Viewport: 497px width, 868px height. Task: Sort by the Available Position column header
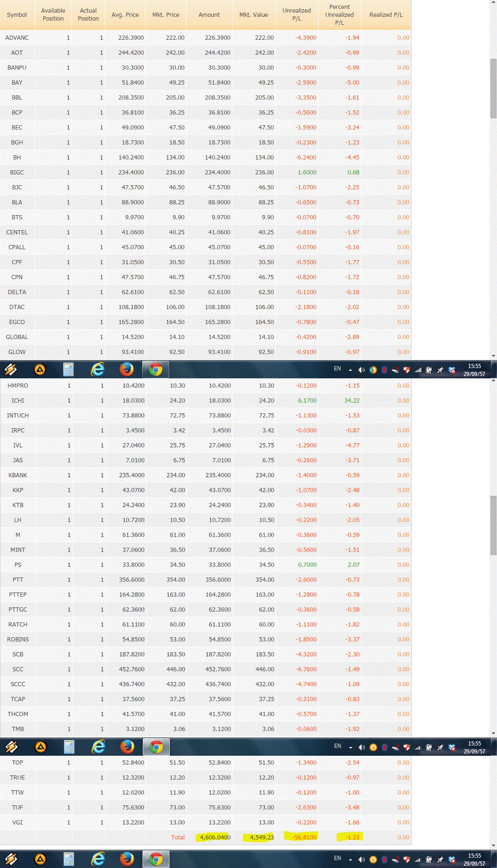coord(53,14)
